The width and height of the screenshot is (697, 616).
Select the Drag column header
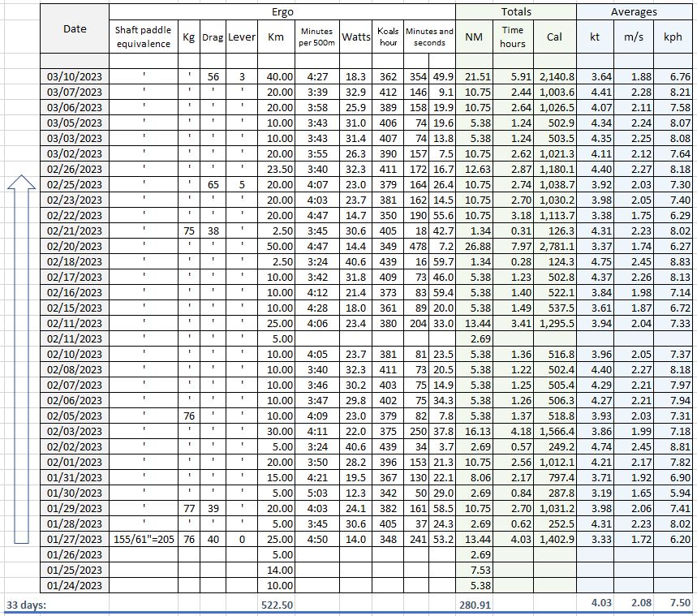[x=213, y=37]
